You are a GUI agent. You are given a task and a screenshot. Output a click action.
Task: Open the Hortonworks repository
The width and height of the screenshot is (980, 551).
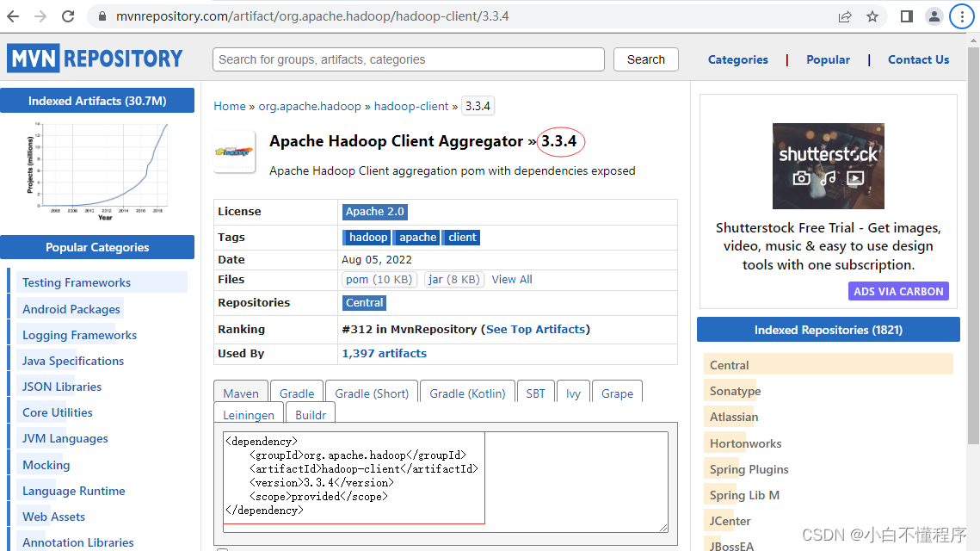746,443
